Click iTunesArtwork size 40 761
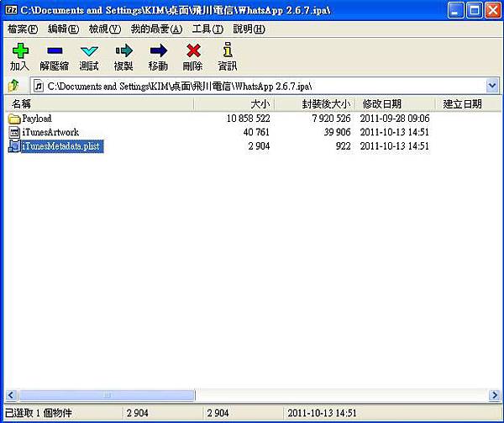The height and width of the screenshot is (423, 504). pos(256,133)
